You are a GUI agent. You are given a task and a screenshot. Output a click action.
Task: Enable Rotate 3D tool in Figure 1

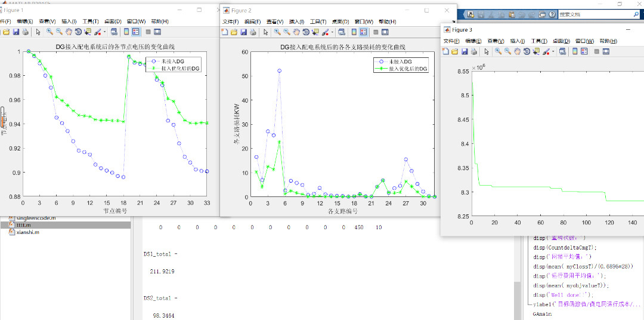[x=78, y=32]
